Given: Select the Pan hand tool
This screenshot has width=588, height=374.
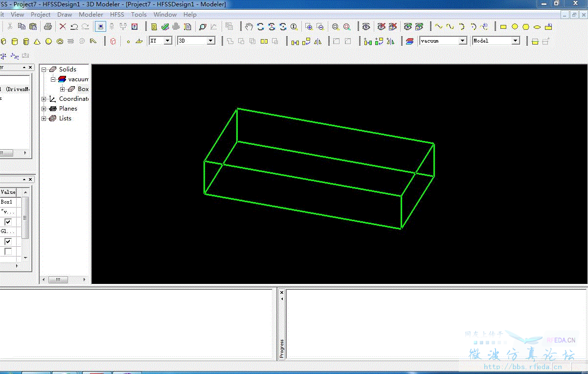Looking at the screenshot, I should click(249, 26).
